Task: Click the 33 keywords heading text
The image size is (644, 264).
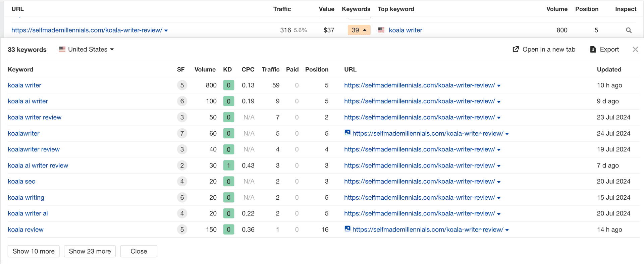Action: coord(27,50)
